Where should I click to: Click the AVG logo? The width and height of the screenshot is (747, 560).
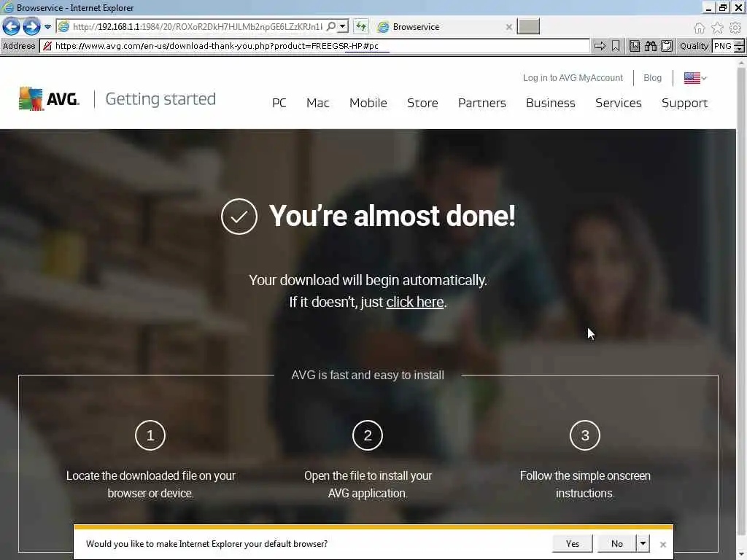(49, 99)
